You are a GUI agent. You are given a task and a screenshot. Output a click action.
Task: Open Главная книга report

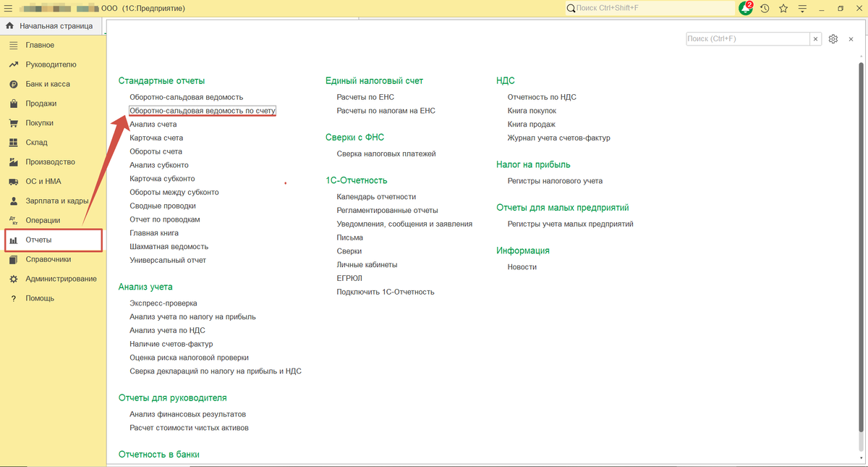[x=154, y=233]
